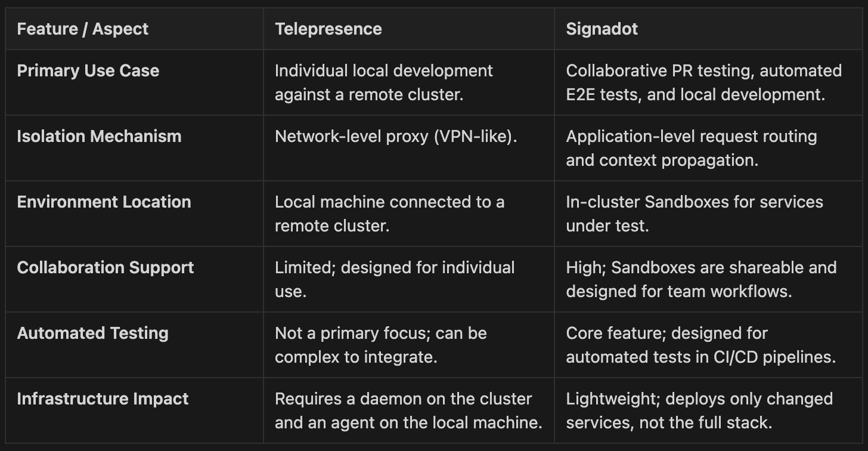Click the "Feature / Aspect" column header
The width and height of the screenshot is (868, 451).
(x=83, y=29)
